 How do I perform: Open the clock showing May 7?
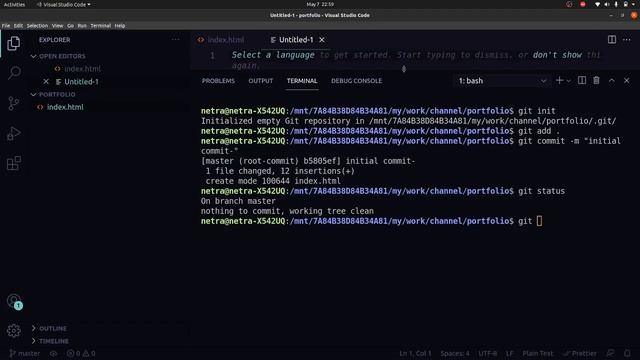coord(320,4)
